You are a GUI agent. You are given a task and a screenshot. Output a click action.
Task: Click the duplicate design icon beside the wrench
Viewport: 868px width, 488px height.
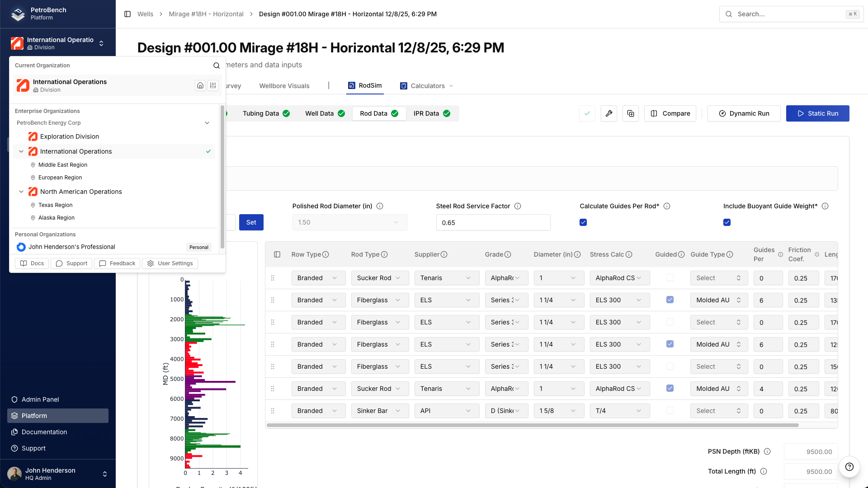[630, 113]
